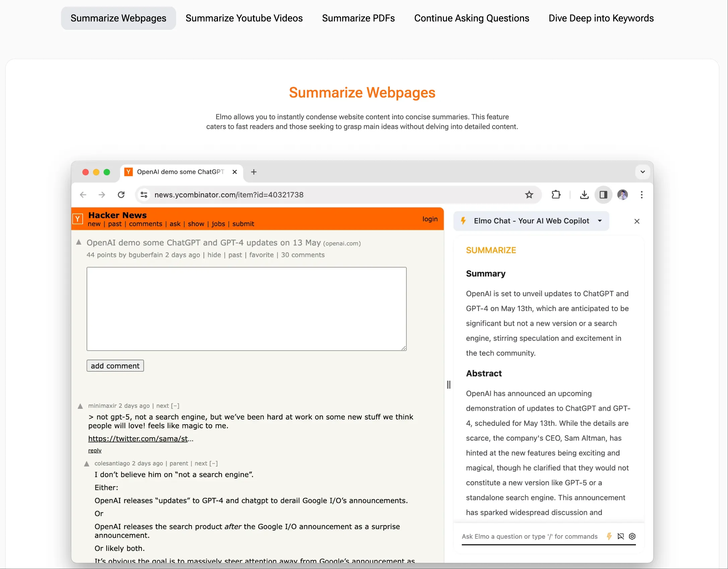Click the downloads icon in browser toolbar
Viewport: 728px width, 569px height.
584,195
